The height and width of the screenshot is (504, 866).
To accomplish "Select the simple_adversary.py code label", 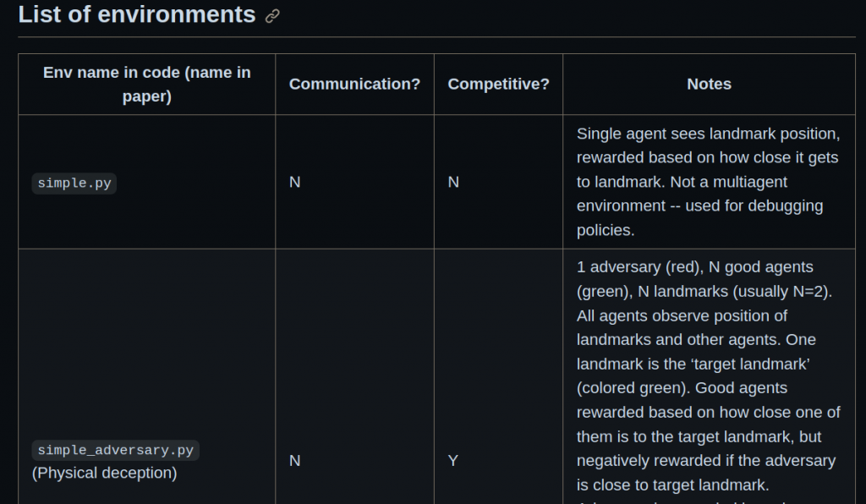I will pyautogui.click(x=115, y=450).
